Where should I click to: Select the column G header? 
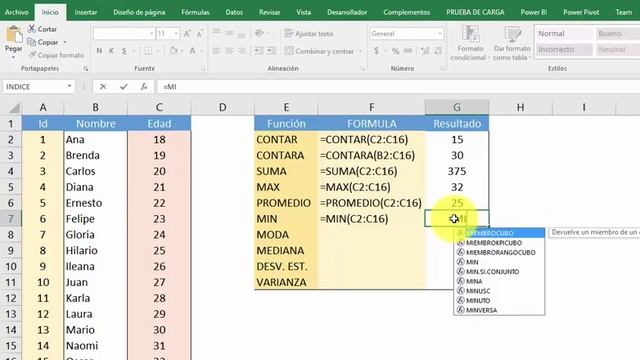457,107
